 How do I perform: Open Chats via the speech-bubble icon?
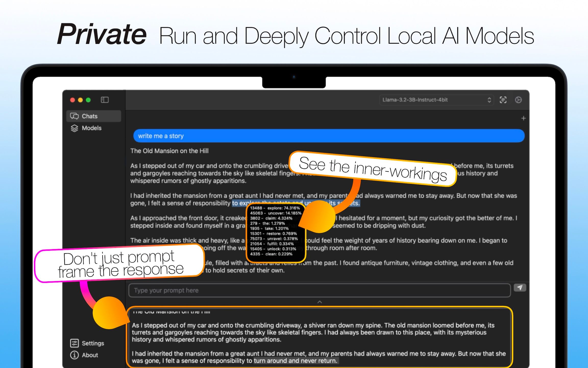[x=74, y=116]
